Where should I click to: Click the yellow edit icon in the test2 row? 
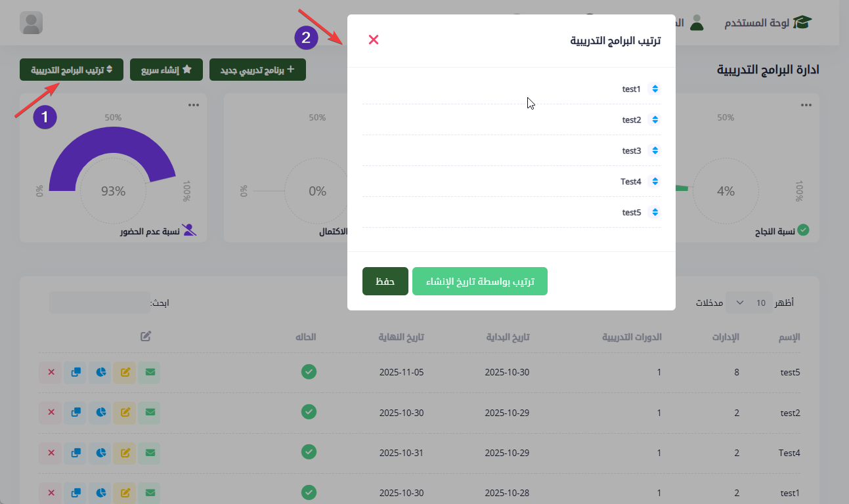point(125,412)
